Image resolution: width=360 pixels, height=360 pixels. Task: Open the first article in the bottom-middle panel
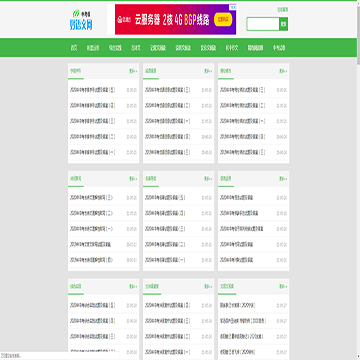pyautogui.click(x=167, y=305)
